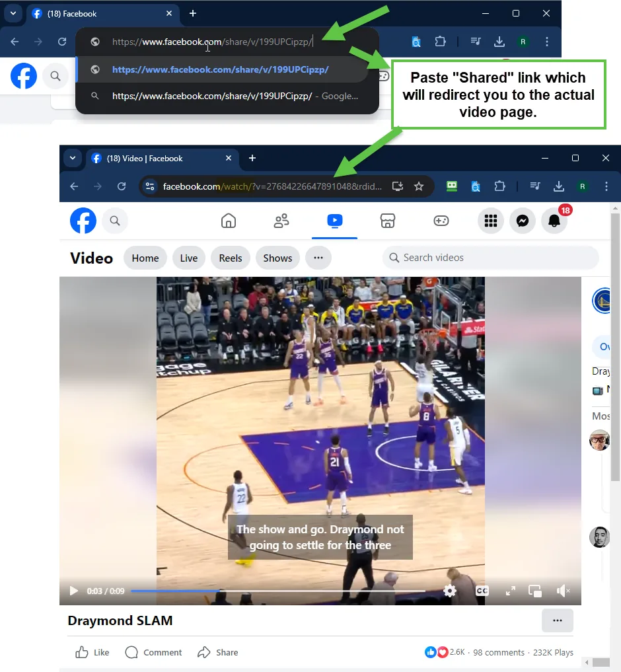Open new tab in the lower window

252,158
